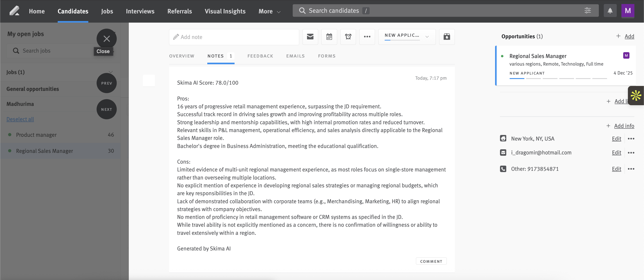Click the alarm clock snooze icon
The width and height of the screenshot is (644, 280).
[348, 37]
